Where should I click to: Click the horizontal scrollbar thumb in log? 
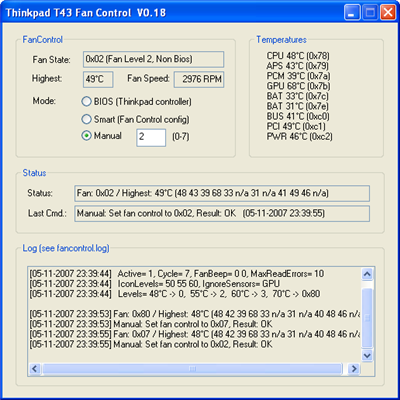point(192,369)
